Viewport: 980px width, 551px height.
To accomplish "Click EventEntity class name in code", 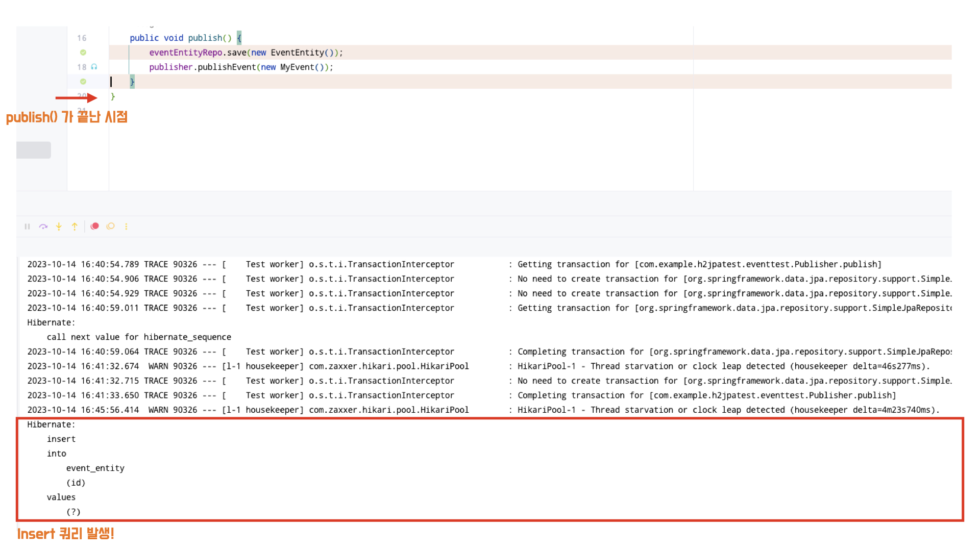I will point(297,53).
